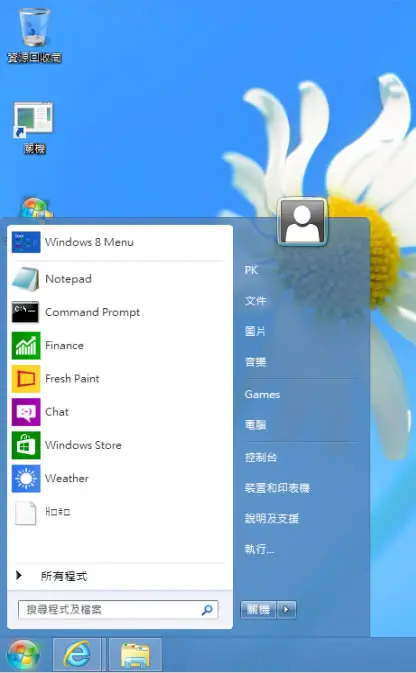
Task: Open Games from right pane
Action: click(262, 394)
